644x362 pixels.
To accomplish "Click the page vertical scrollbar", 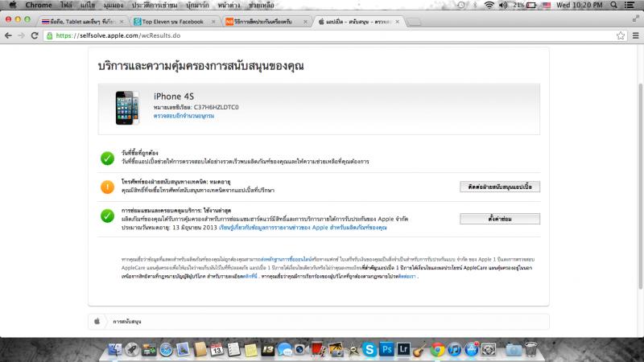I will coord(640,185).
